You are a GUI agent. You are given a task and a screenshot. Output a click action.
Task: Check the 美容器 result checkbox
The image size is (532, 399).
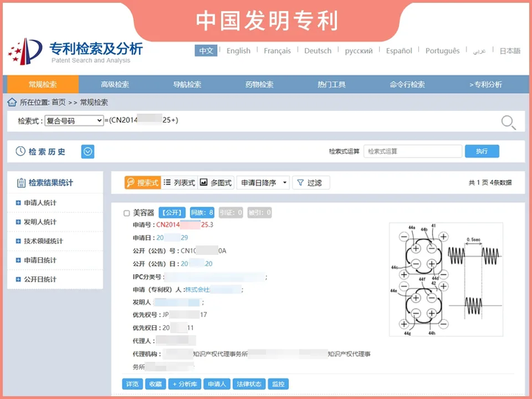(126, 213)
